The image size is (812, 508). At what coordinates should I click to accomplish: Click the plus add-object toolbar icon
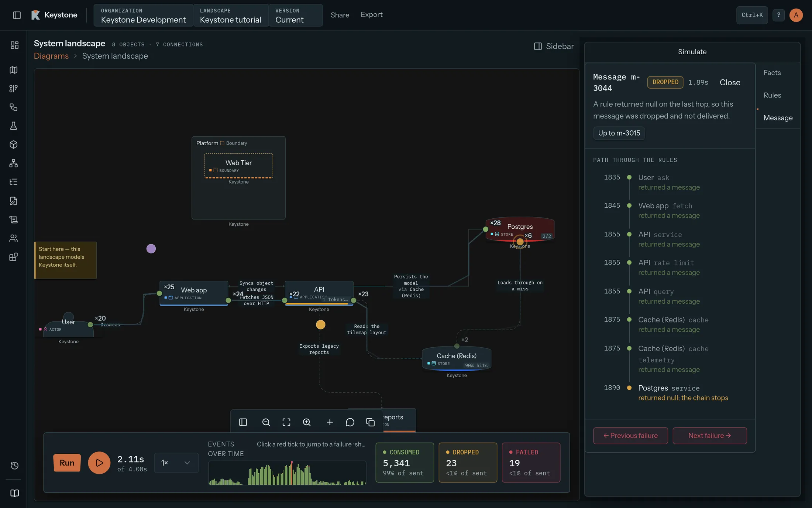330,422
